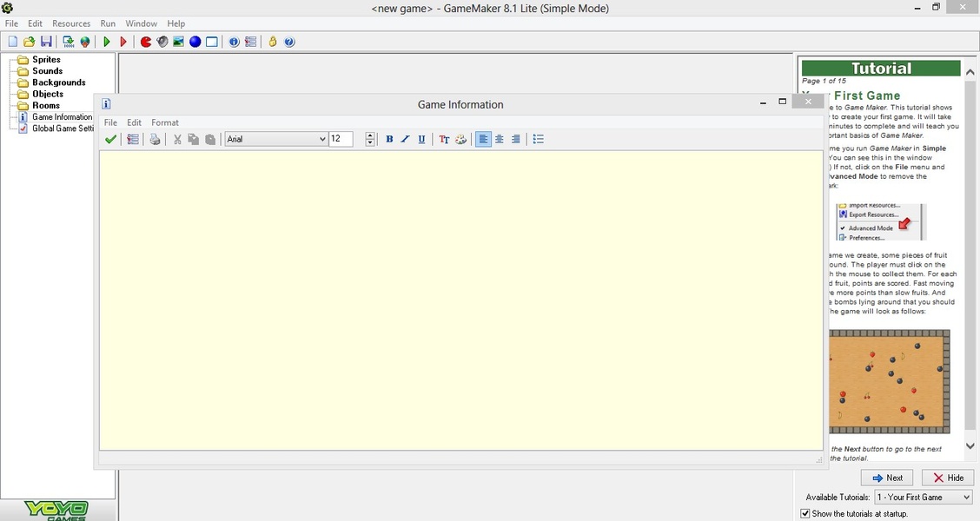980x521 pixels.
Task: Create a new object with blue ball icon
Action: (x=195, y=42)
